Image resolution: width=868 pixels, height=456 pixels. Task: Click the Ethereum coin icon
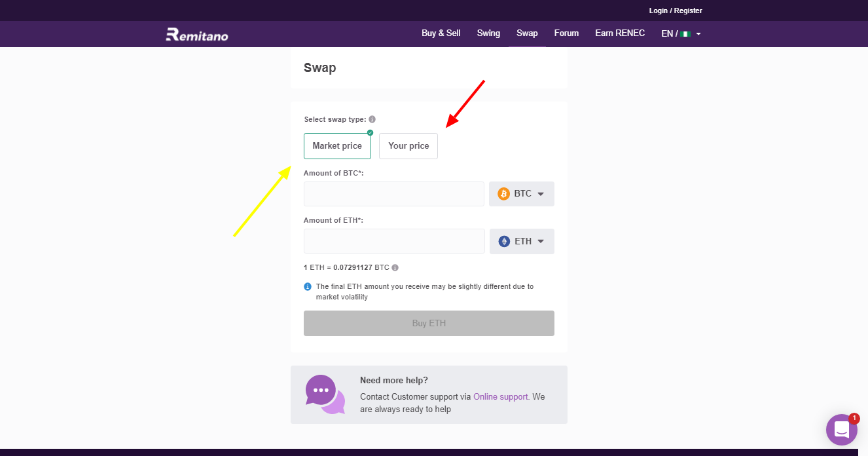click(x=504, y=241)
